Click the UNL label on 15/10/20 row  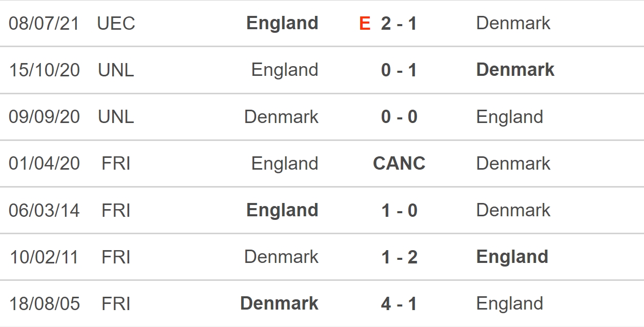pos(116,70)
